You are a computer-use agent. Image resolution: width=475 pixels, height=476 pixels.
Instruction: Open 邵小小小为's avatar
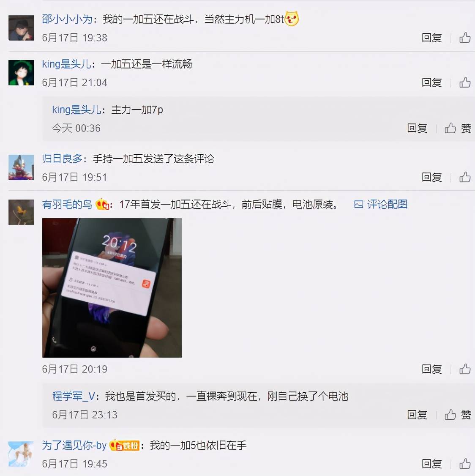[21, 28]
